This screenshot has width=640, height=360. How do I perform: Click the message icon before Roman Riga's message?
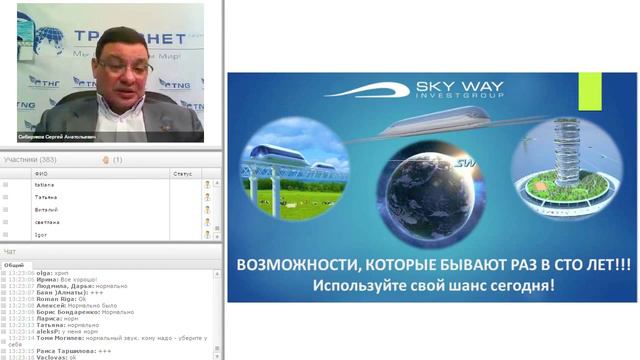(4, 299)
